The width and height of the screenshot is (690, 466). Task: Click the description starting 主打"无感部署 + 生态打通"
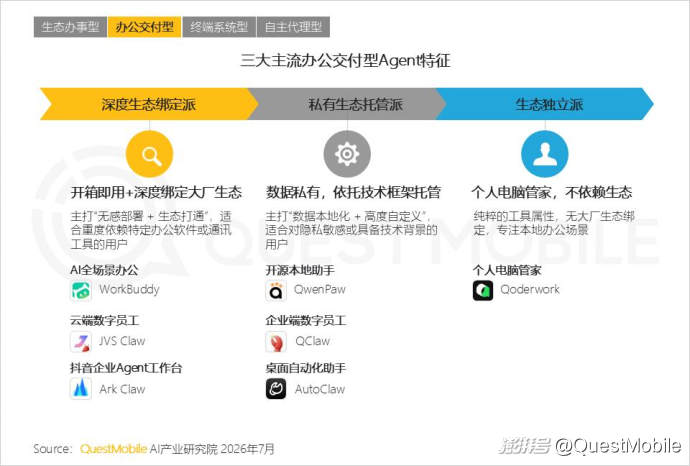pos(151,230)
